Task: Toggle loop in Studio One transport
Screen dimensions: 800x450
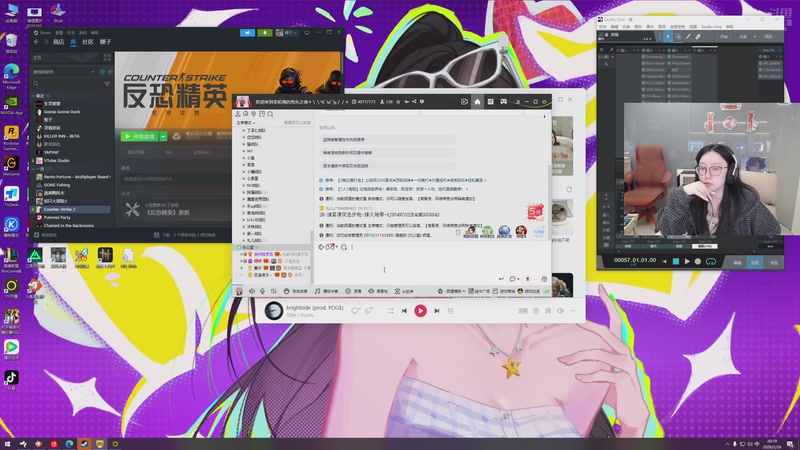Action: click(711, 261)
